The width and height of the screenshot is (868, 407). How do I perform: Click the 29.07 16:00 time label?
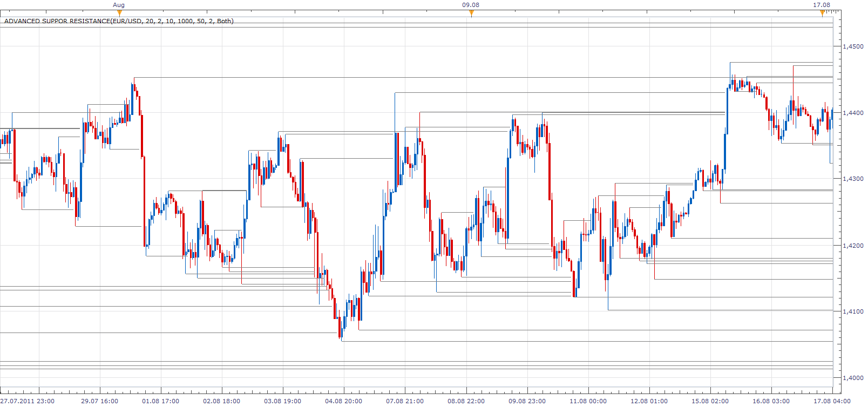tap(100, 401)
